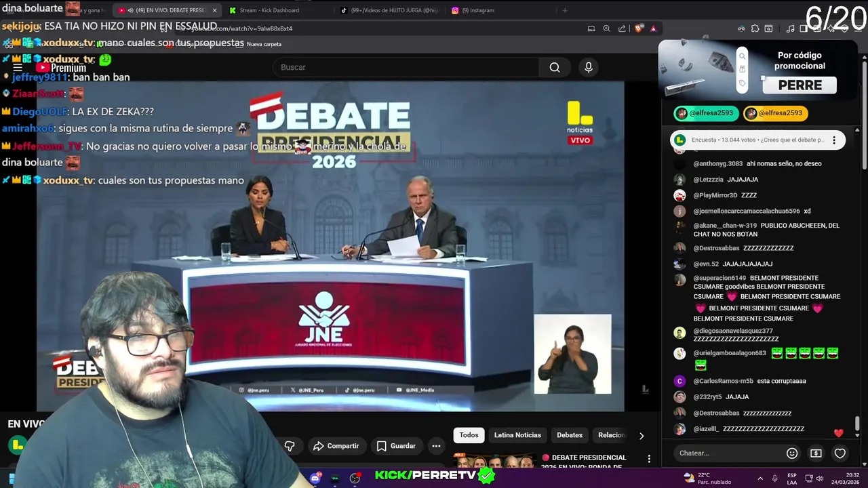Click the Brave Shields lion icon
Viewport: 868px width, 488px height.
pos(639,28)
